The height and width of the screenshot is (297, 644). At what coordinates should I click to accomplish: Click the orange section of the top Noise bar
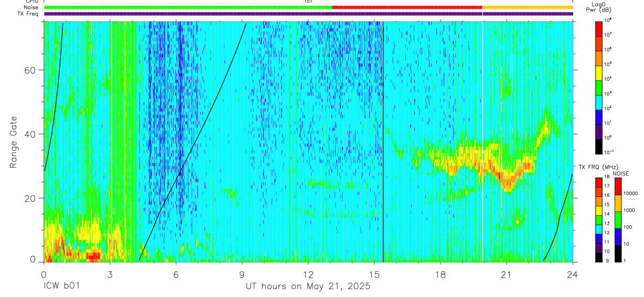528,7
